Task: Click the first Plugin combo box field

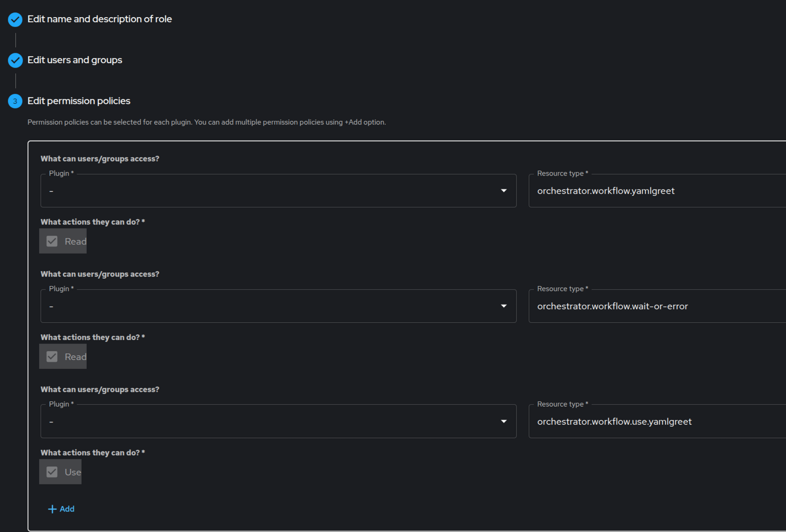Action: coord(270,191)
